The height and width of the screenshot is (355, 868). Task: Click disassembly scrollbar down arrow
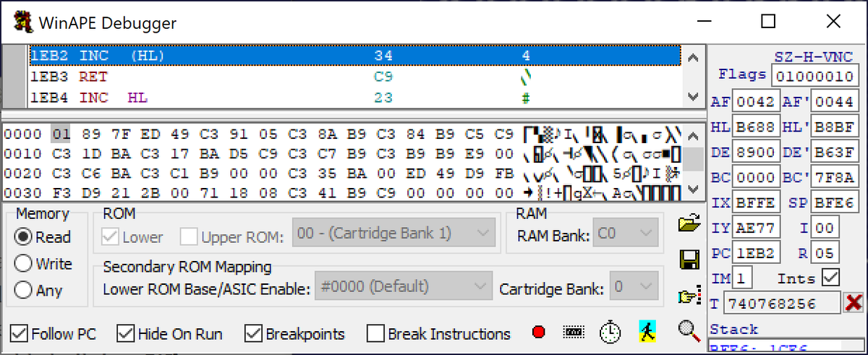pyautogui.click(x=693, y=96)
